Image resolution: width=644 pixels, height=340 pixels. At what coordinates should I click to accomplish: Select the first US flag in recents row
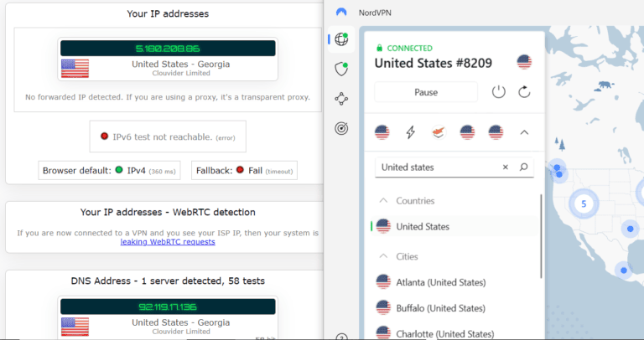click(x=382, y=132)
